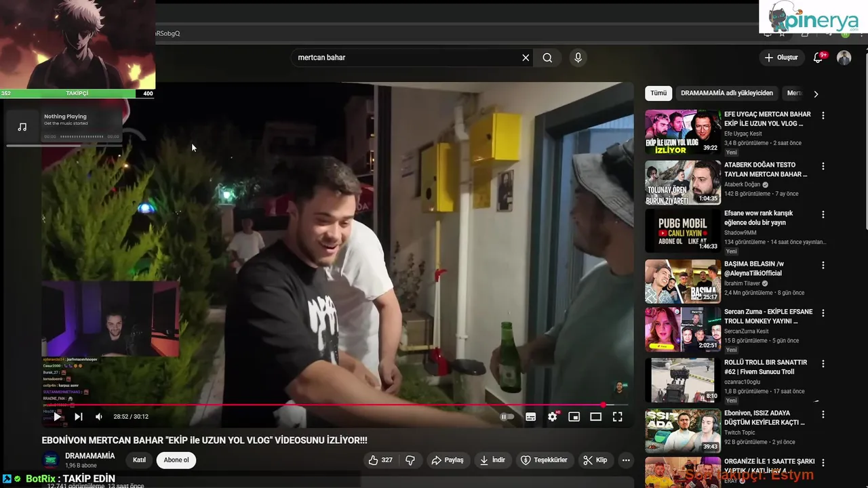This screenshot has height=488, width=868.
Task: Enable theater mode
Action: click(596, 417)
